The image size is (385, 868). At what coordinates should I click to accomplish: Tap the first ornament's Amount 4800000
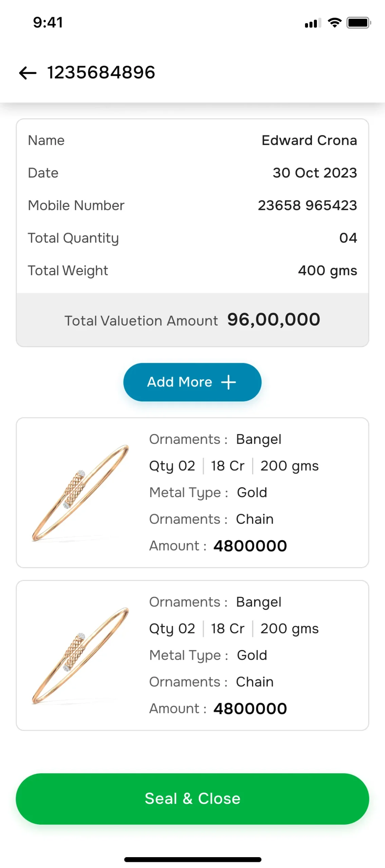[x=250, y=546]
